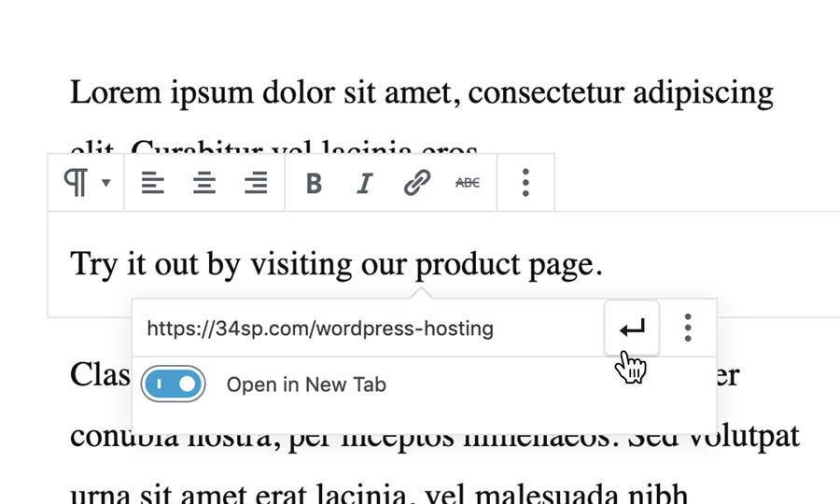840x504 pixels.
Task: Click the URL field with 34sp.com address
Action: coord(369,328)
